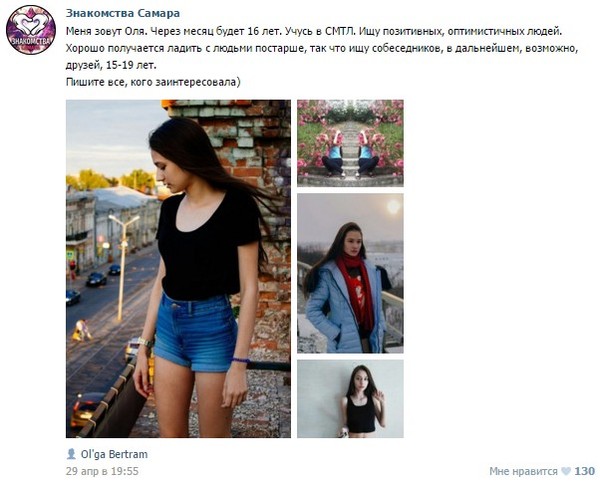Viewport: 600px width, 484px height.
Task: Click the swans logo inside group avatar
Action: [31, 24]
